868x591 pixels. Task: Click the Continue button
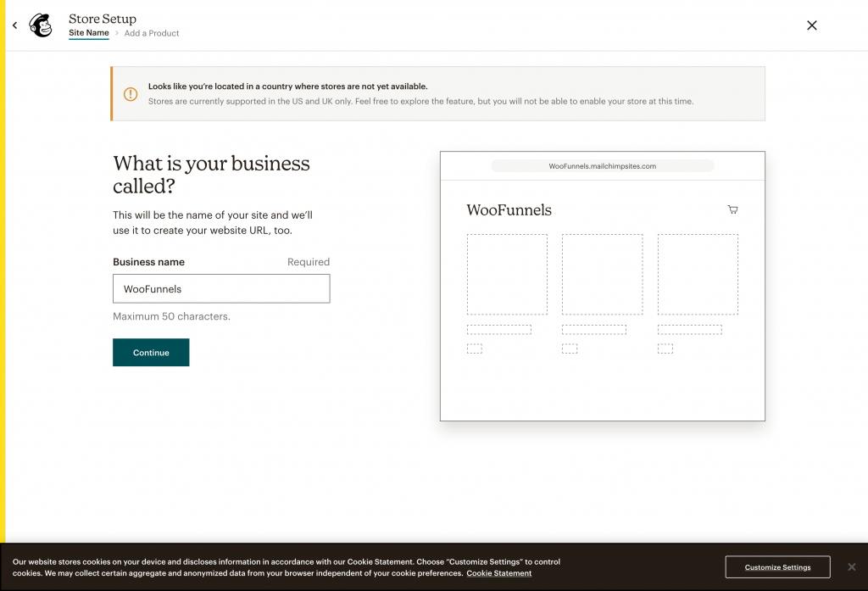tap(151, 352)
